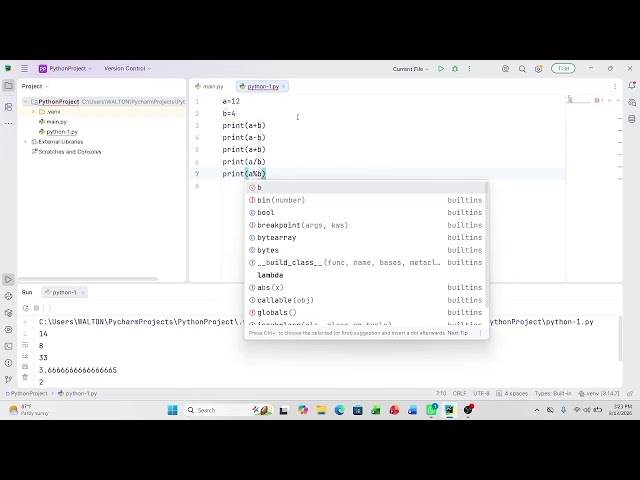The width and height of the screenshot is (640, 480).
Task: Open IDE settings gear icon
Action: 539,69
